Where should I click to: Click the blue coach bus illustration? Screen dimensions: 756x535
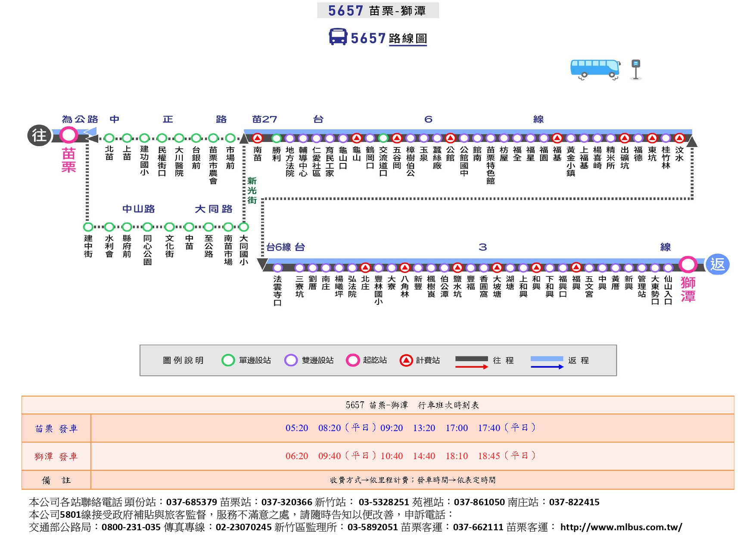coord(595,69)
